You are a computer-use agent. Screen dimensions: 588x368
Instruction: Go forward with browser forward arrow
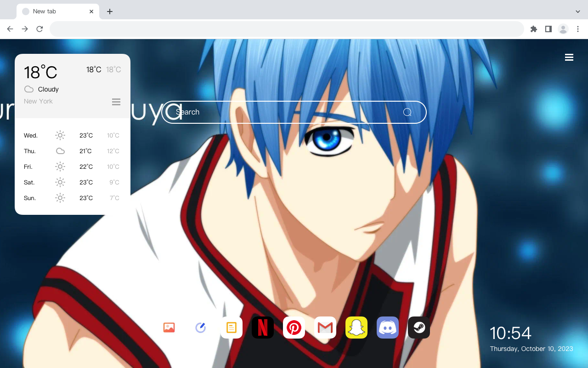pyautogui.click(x=25, y=29)
